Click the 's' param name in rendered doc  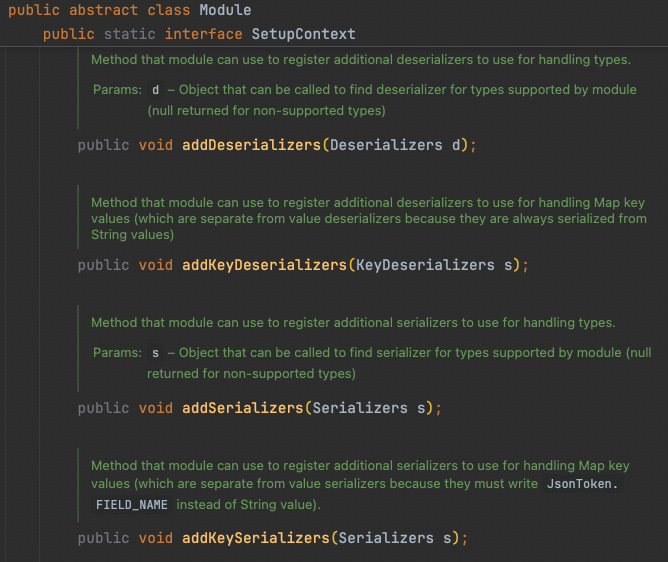155,353
